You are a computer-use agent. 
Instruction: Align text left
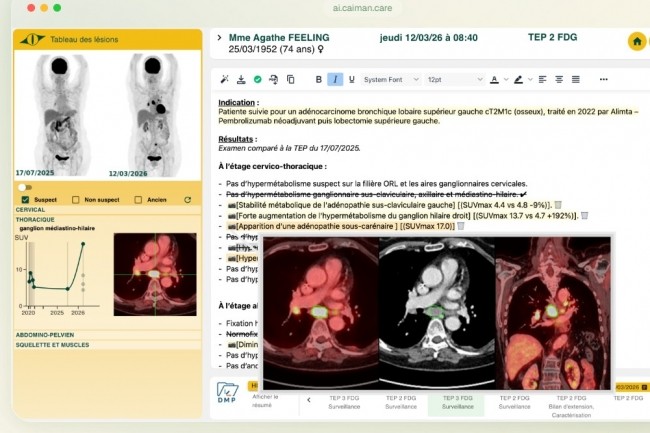542,79
